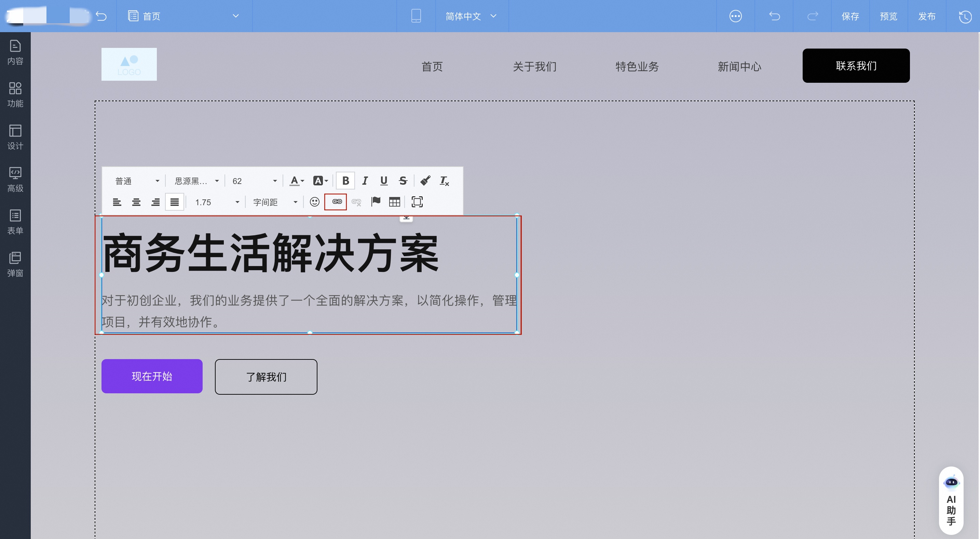Toggle bold formatting on the heading
The image size is (980, 539).
pyautogui.click(x=345, y=181)
